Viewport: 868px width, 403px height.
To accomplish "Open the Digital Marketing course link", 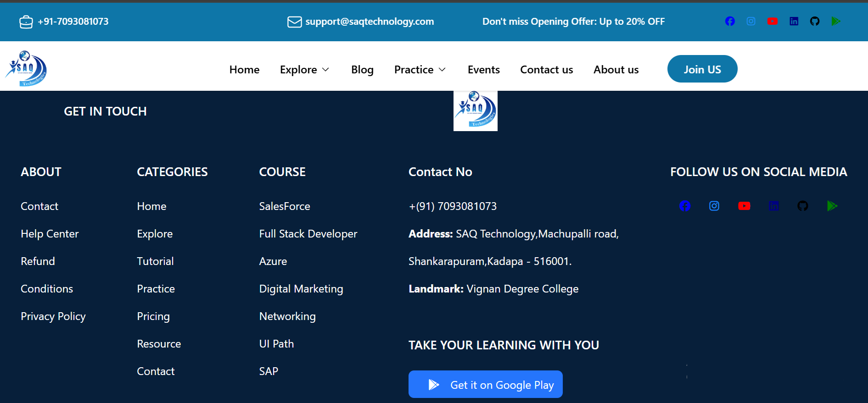I will [301, 289].
